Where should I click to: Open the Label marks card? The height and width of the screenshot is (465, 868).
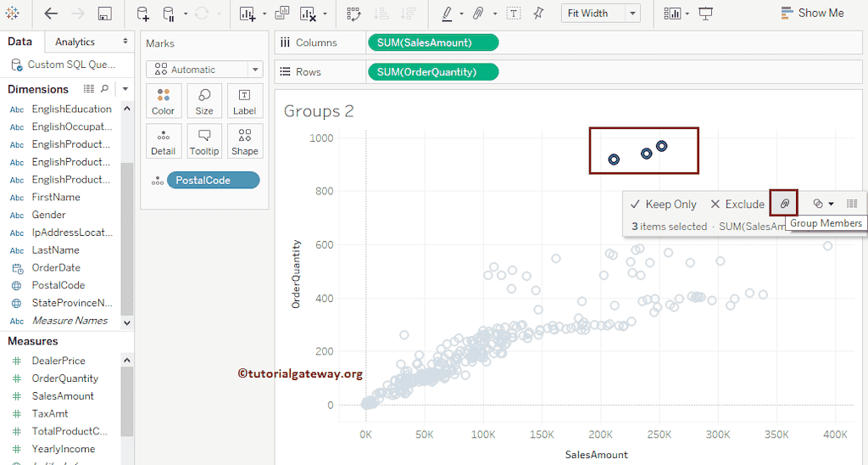click(245, 101)
